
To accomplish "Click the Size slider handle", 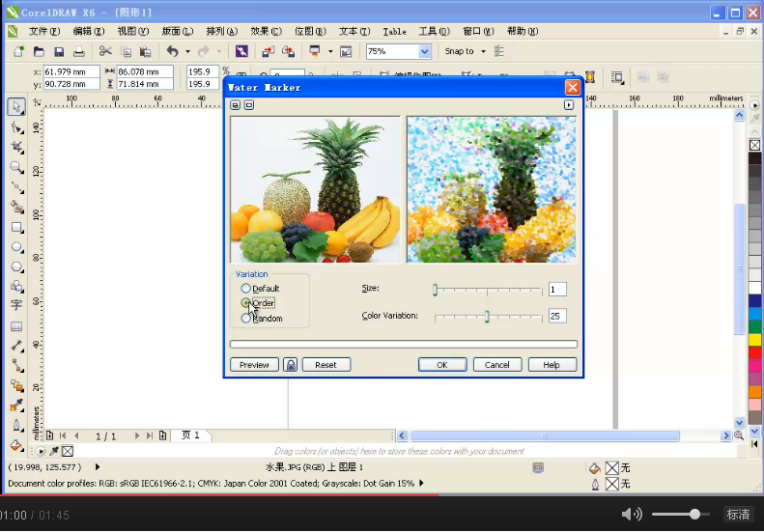I will 435,290.
